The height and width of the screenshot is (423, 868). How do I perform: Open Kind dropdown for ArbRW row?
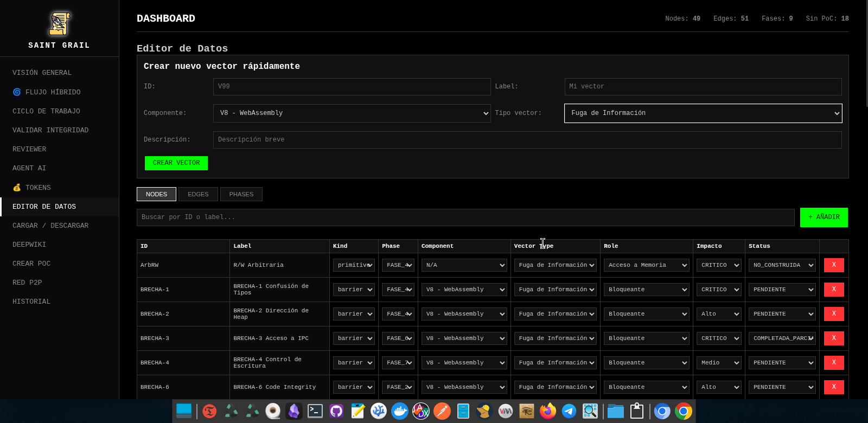(x=354, y=265)
